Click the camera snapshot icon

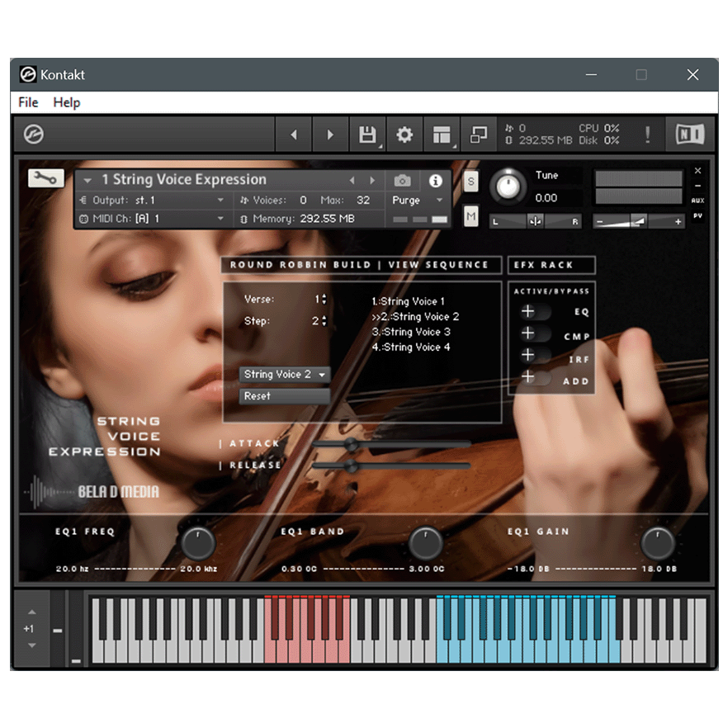(403, 181)
